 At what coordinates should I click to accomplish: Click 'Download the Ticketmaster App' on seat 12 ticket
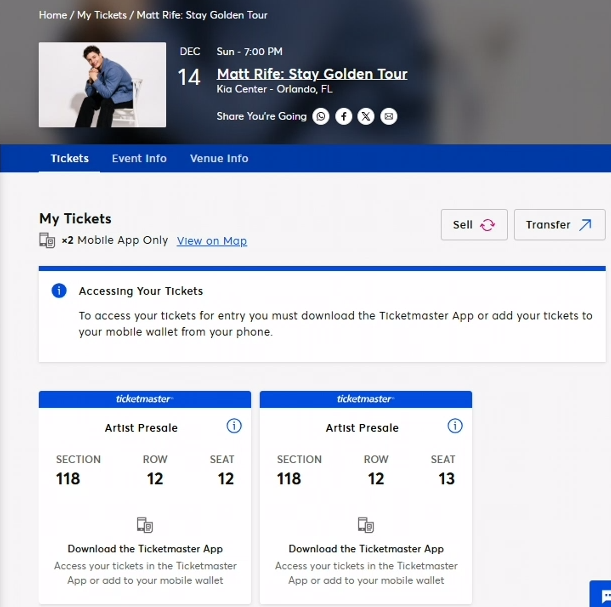[x=145, y=549]
